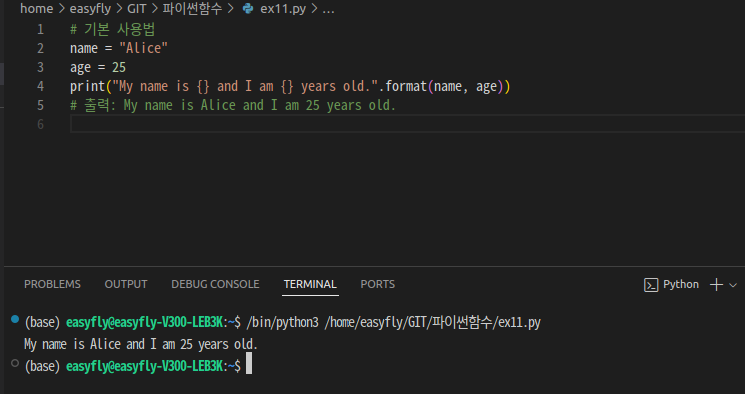Click the terminal output 'My name is Alice' line
The image size is (745, 394).
pyautogui.click(x=141, y=344)
